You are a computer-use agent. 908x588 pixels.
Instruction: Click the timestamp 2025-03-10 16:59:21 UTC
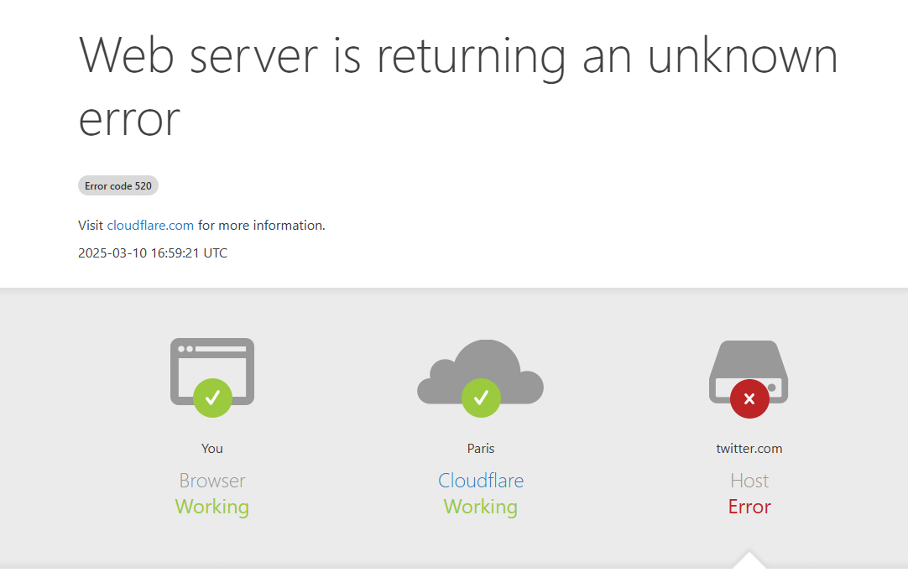click(x=153, y=252)
